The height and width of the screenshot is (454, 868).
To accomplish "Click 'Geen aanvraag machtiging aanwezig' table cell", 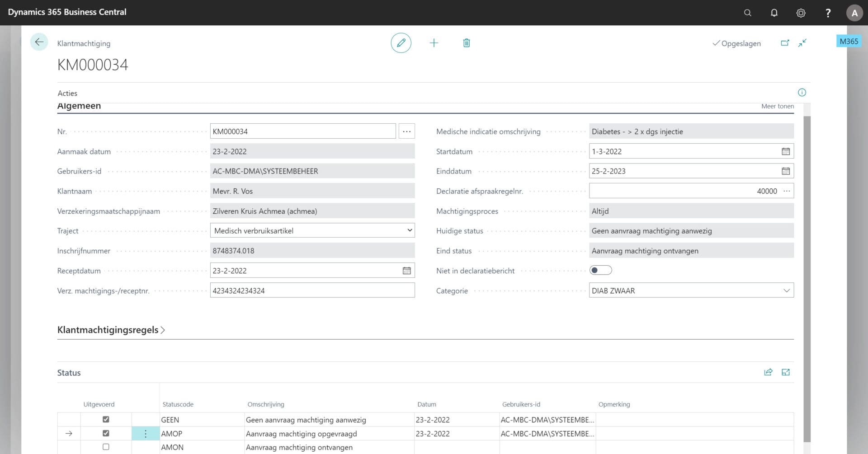I will [329, 420].
